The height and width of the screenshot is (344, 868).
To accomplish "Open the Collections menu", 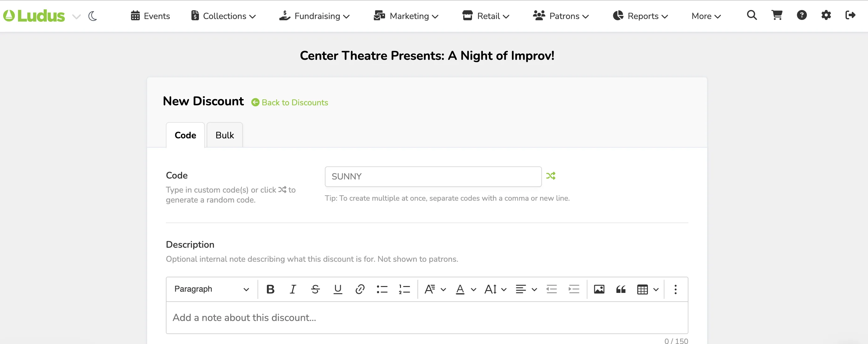I will coord(224,16).
